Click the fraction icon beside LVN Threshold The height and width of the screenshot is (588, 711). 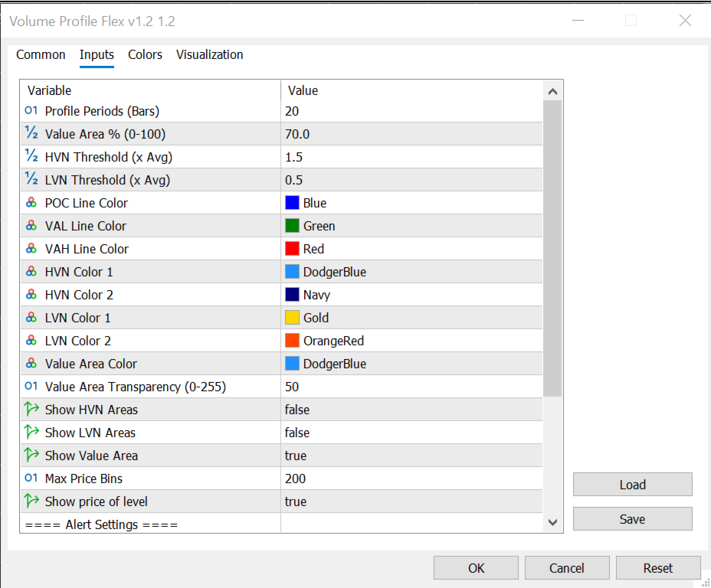point(31,179)
